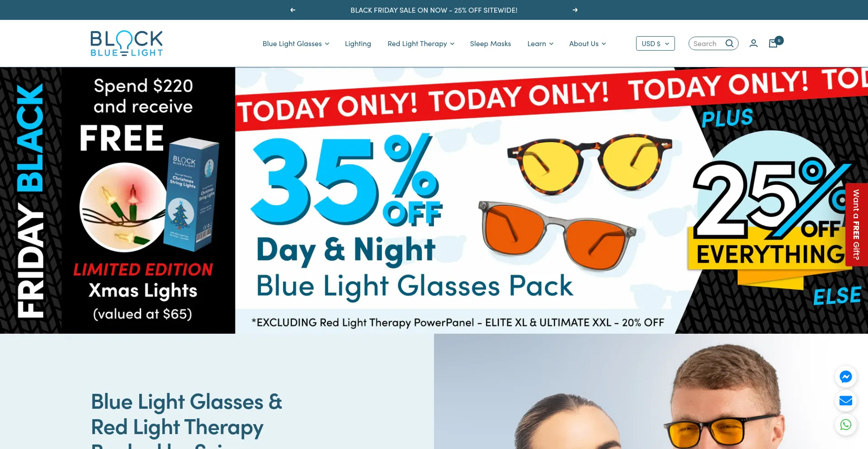Open the account login icon

(x=754, y=43)
